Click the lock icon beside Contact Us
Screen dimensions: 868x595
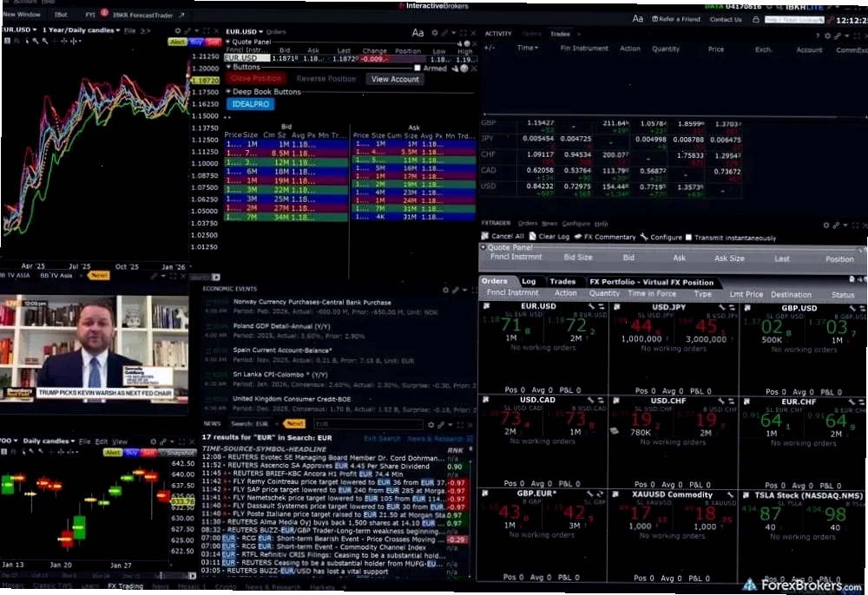pyautogui.click(x=756, y=19)
